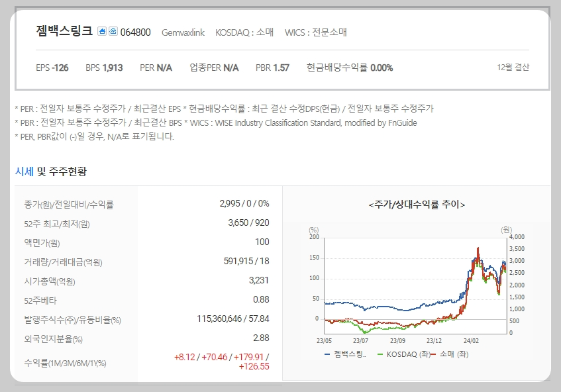Click the +126.55 one-year return
Viewport: 561px width, 392px height.
(254, 367)
